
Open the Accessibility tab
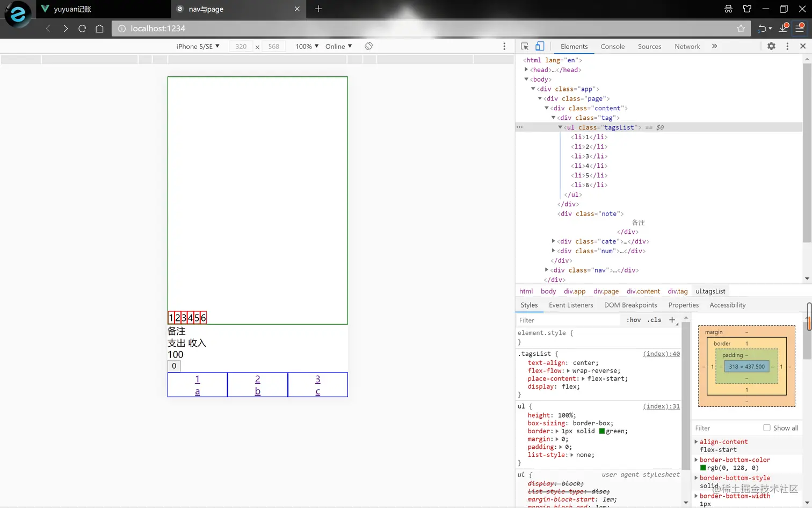pos(728,305)
